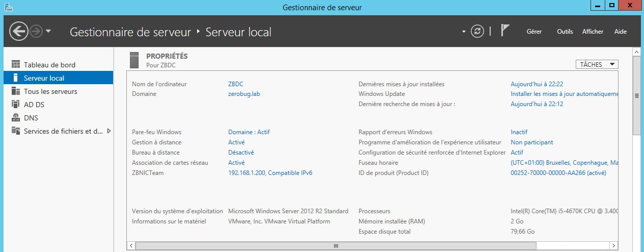
Task: Click the refresh icon in header
Action: (x=477, y=32)
